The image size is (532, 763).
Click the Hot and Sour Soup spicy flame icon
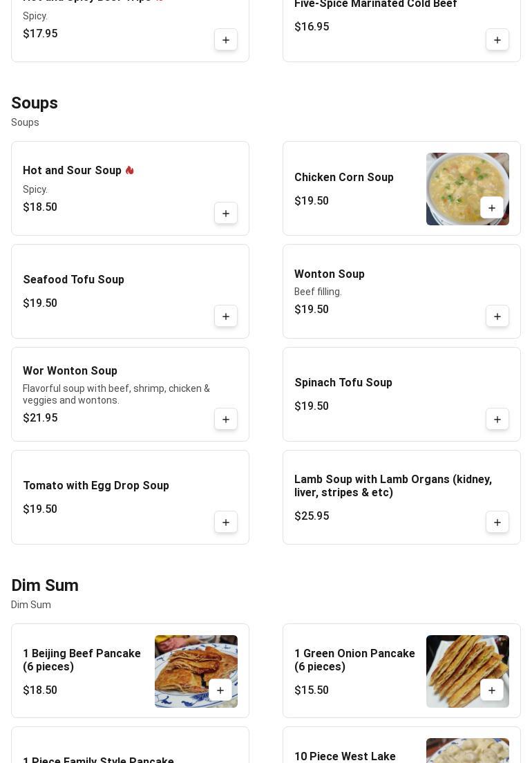click(x=129, y=170)
